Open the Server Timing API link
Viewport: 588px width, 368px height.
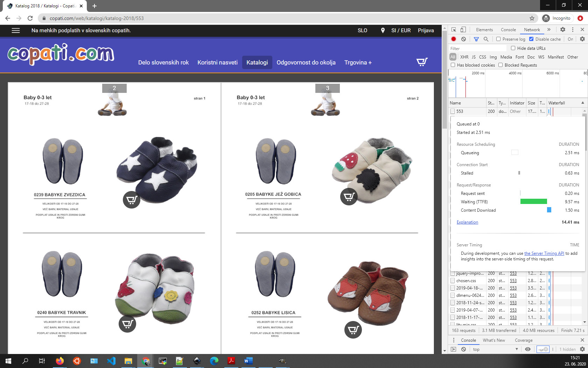coord(544,253)
